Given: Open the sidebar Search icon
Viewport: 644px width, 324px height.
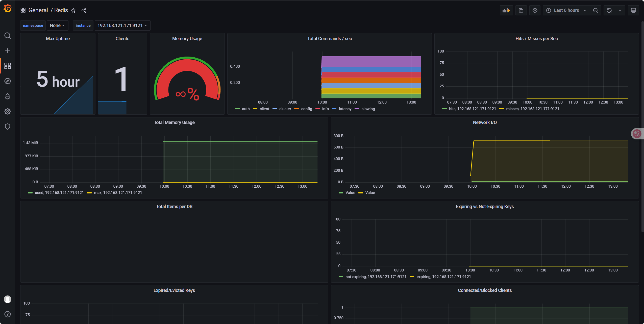Looking at the screenshot, I should click(x=8, y=36).
